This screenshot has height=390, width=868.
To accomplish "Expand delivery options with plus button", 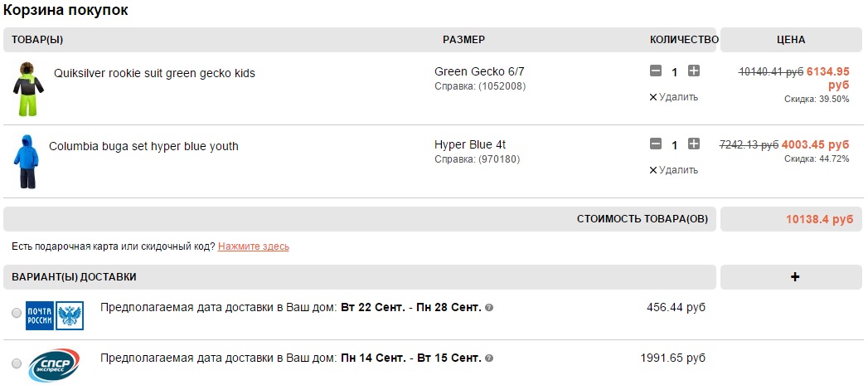I will (x=794, y=277).
